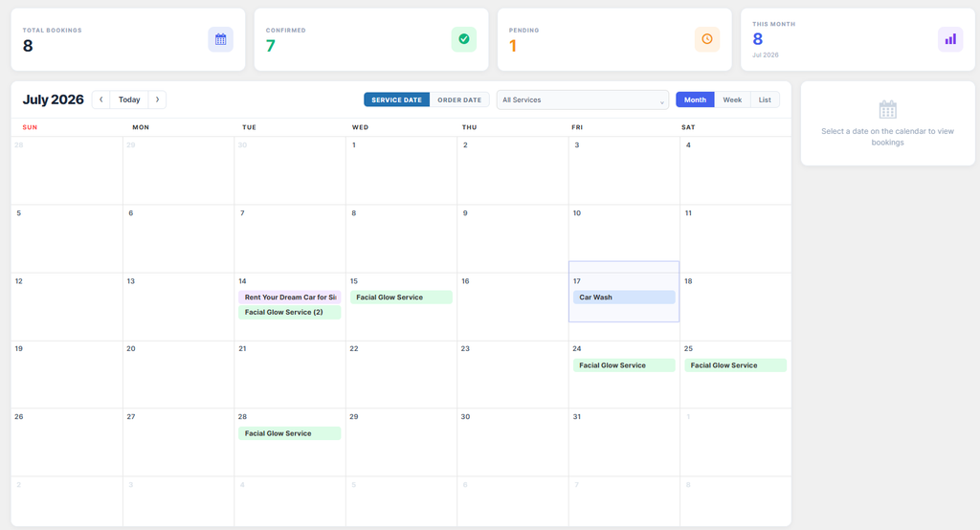Click the Confirmed green checkmark icon
The width and height of the screenshot is (980, 530).
(x=464, y=39)
